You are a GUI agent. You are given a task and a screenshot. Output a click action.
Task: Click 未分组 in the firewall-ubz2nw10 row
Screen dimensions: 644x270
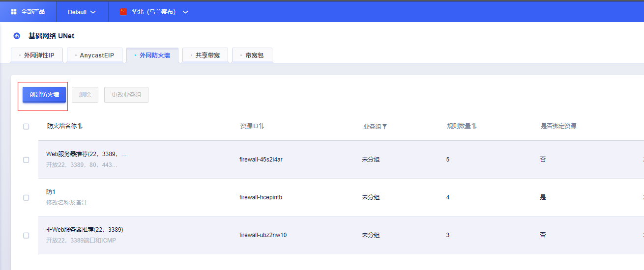[x=371, y=235]
